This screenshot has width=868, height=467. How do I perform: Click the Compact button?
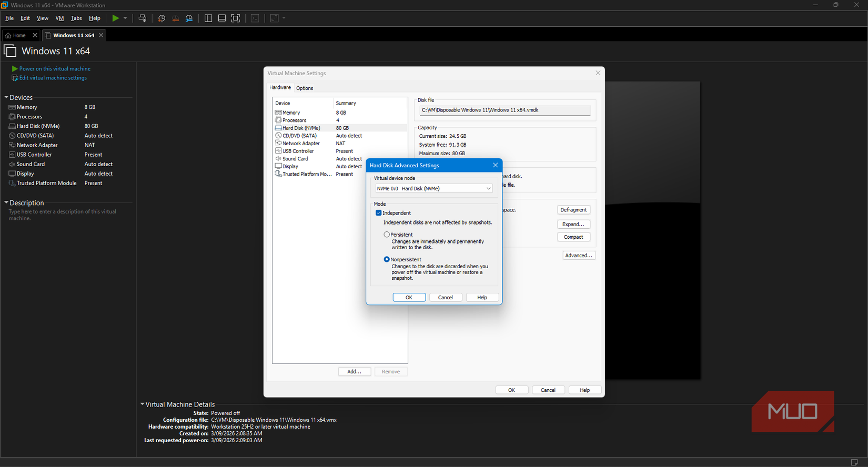573,237
